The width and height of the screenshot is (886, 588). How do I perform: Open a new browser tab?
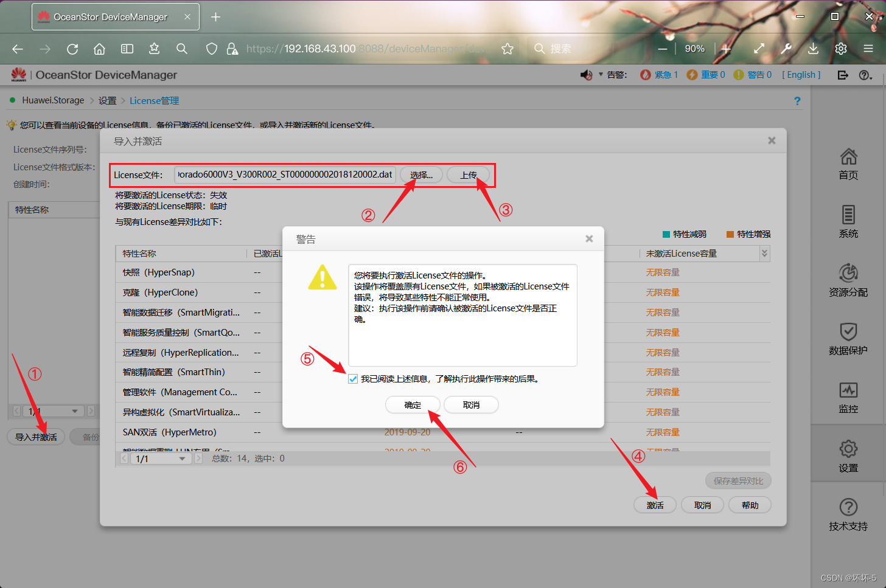click(215, 17)
